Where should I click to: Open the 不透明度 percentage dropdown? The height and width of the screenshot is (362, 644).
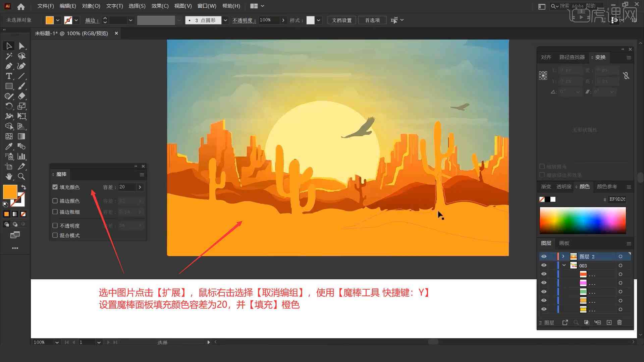click(283, 20)
